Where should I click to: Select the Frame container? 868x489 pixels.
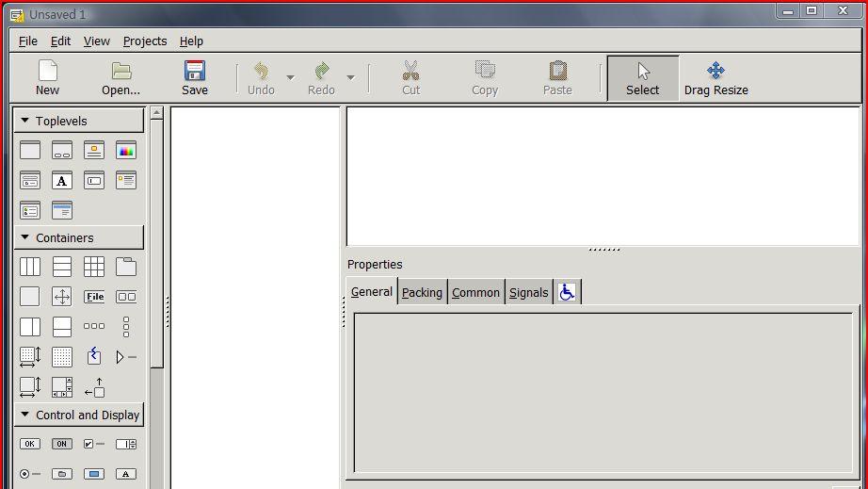pyautogui.click(x=30, y=296)
